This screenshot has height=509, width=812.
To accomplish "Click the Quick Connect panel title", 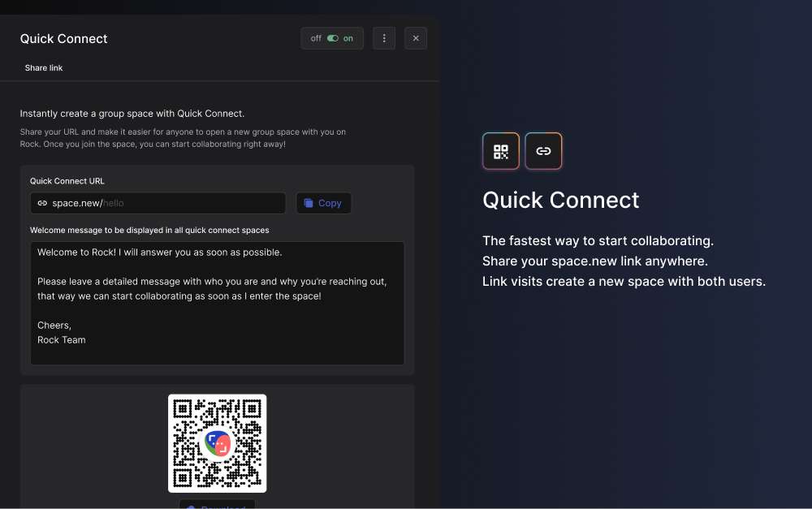I will pyautogui.click(x=63, y=39).
